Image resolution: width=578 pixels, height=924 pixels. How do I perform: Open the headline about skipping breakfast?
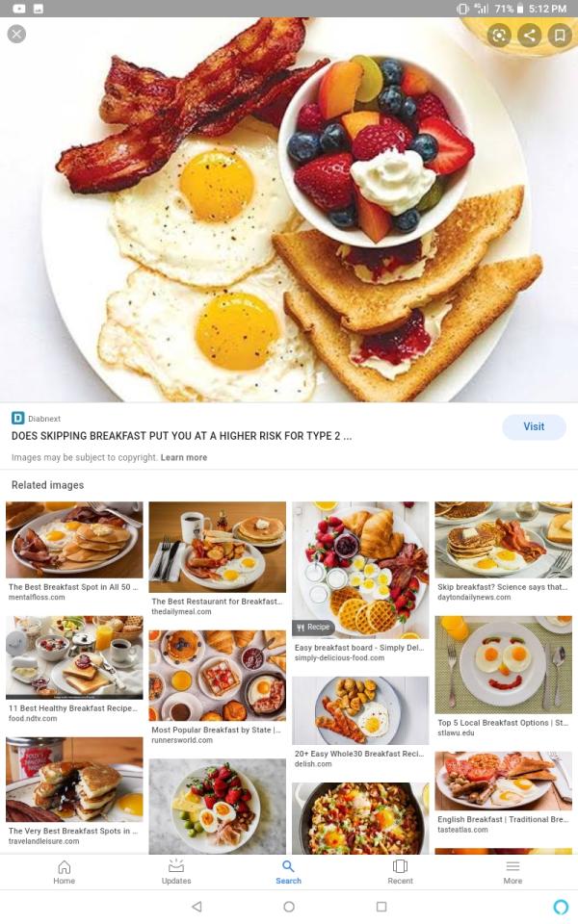182,436
